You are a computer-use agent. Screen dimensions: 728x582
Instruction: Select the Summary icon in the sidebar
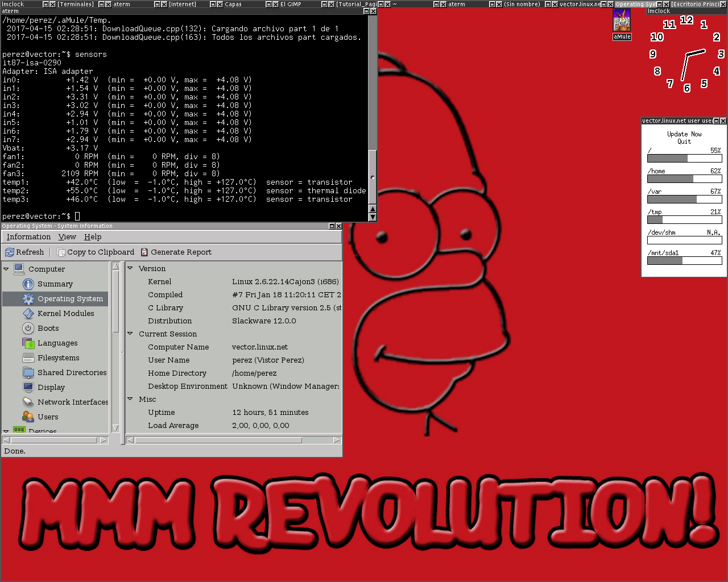[28, 284]
